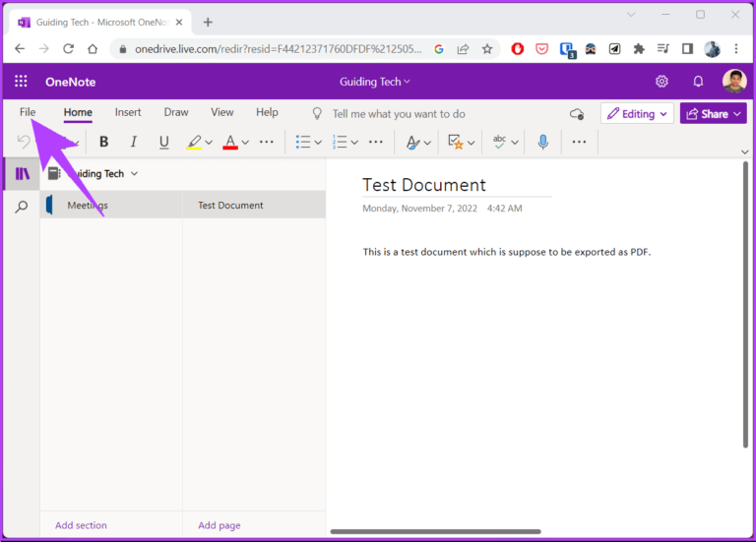Viewport: 756px width, 542px height.
Task: Open a new browser tab
Action: click(x=208, y=23)
